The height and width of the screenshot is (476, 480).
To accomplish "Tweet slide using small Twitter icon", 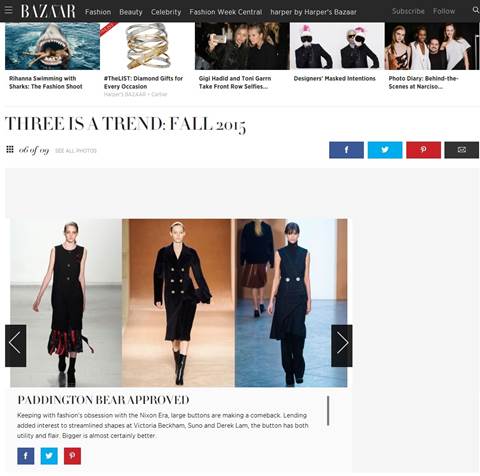I will pyautogui.click(x=49, y=456).
